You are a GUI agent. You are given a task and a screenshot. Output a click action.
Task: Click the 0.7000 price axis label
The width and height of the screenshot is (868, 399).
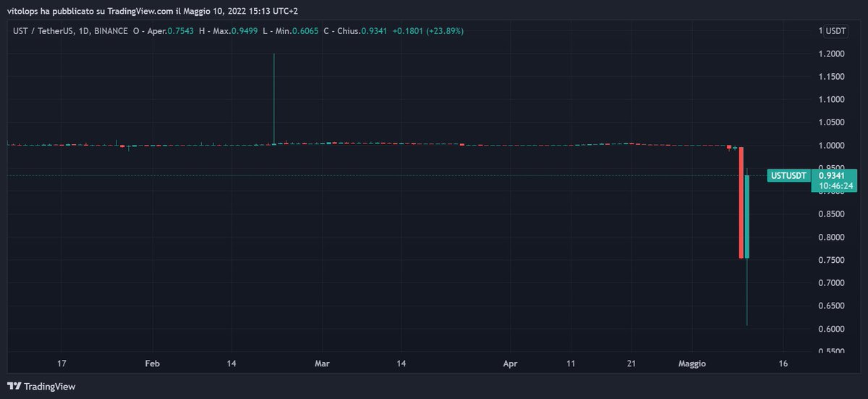tap(831, 283)
